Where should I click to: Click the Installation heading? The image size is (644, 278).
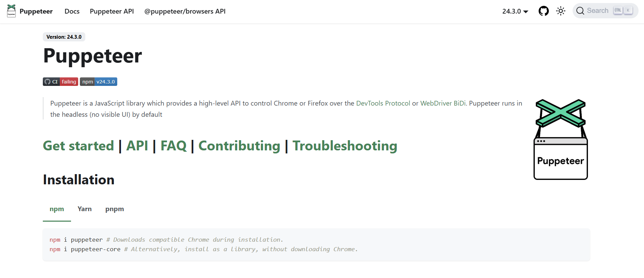click(x=79, y=180)
